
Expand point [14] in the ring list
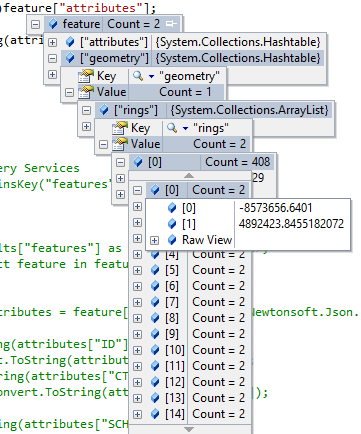point(137,414)
